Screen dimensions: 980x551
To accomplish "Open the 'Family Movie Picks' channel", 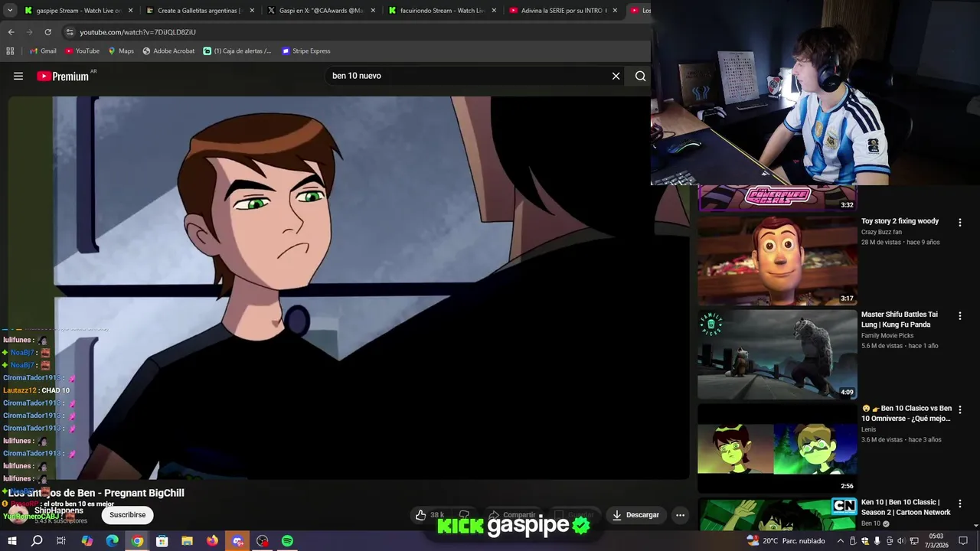I will point(887,335).
